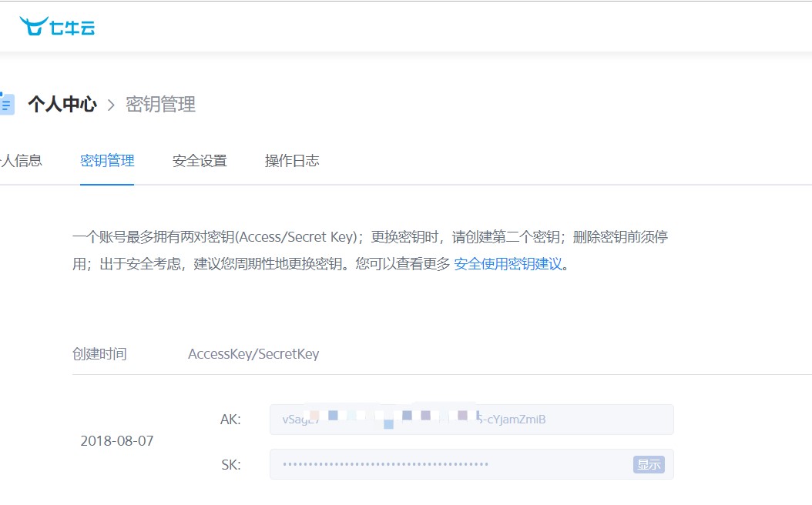Viewport: 812px width, 505px height.
Task: Click the AccessKey/SecretKey column header
Action: pyautogui.click(x=253, y=354)
